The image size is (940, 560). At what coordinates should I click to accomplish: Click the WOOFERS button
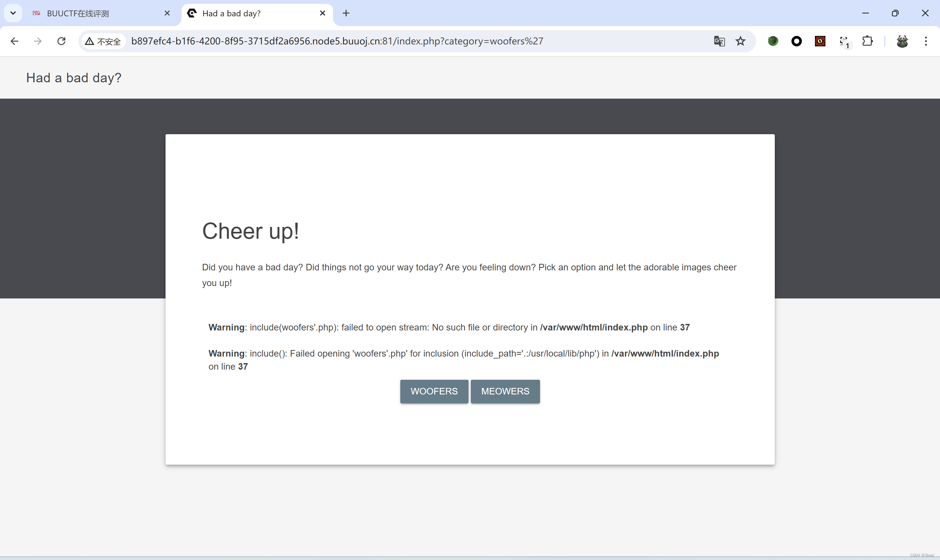[x=434, y=391]
